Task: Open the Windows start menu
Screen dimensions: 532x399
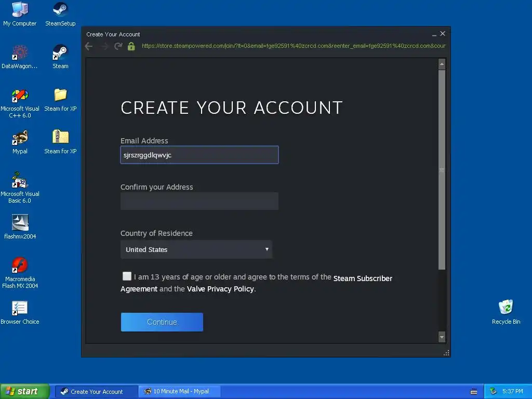Action: pos(25,392)
